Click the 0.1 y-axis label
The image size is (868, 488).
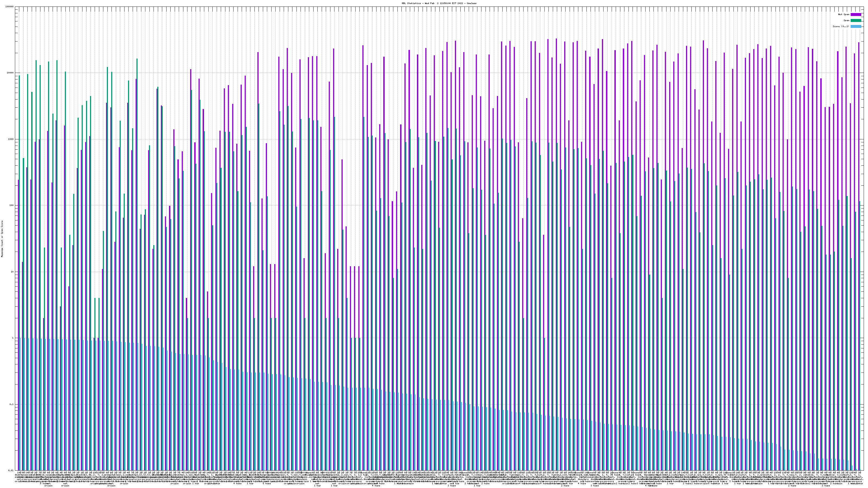(12, 404)
